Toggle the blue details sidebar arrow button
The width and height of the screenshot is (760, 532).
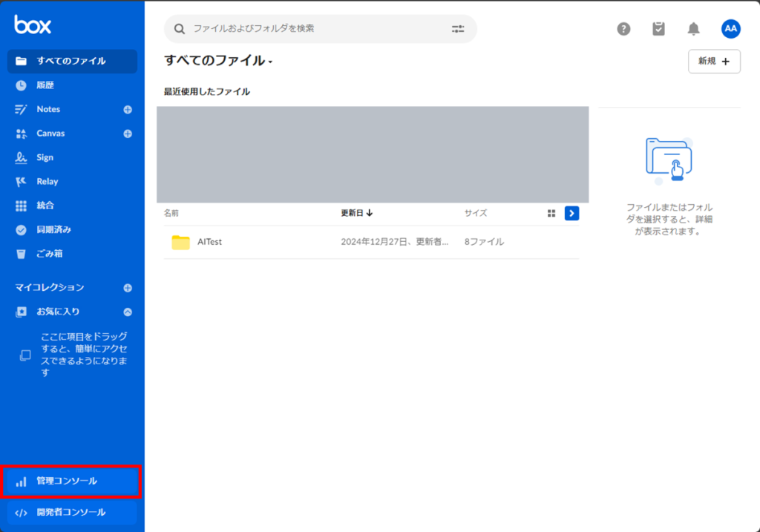pos(571,214)
